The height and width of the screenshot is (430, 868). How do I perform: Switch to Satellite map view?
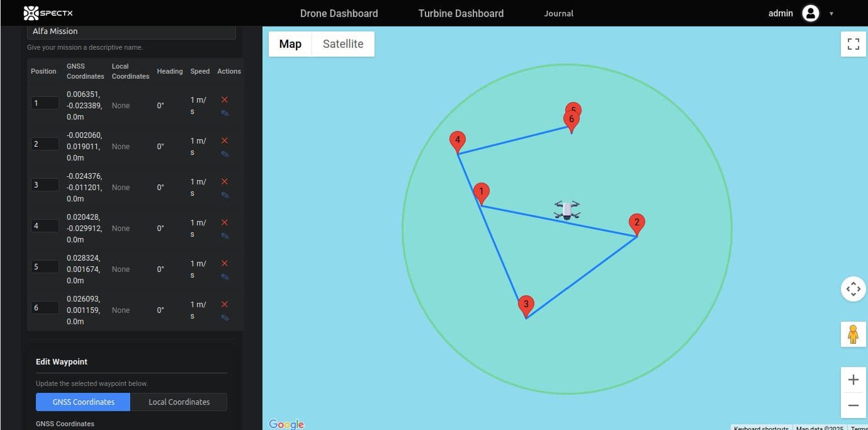[x=343, y=44]
